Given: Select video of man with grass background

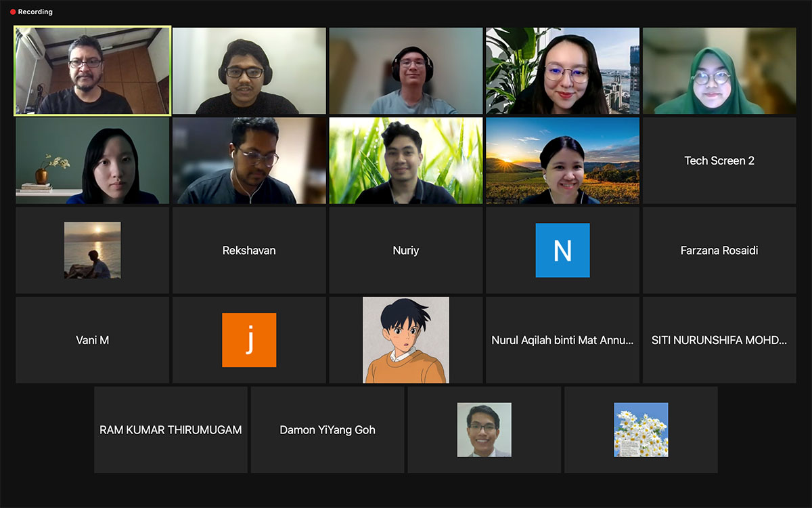Looking at the screenshot, I should pyautogui.click(x=406, y=161).
